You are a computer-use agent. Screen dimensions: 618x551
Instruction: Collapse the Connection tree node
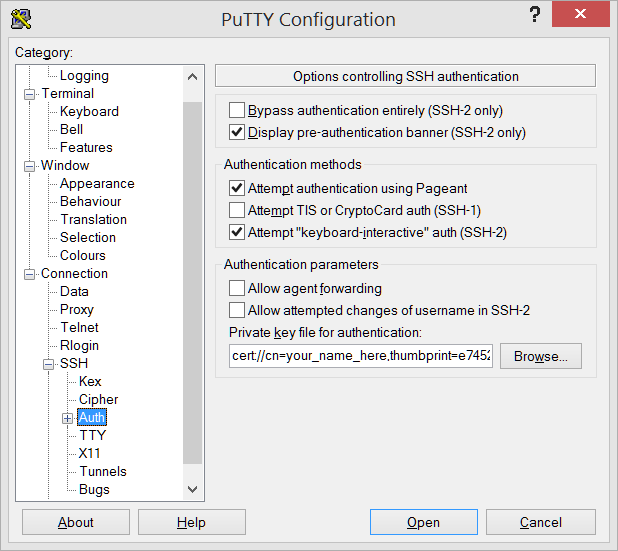pos(29,274)
